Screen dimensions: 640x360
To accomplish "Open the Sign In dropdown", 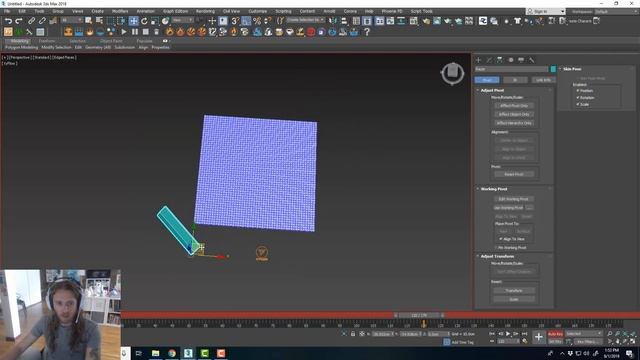I will point(546,11).
